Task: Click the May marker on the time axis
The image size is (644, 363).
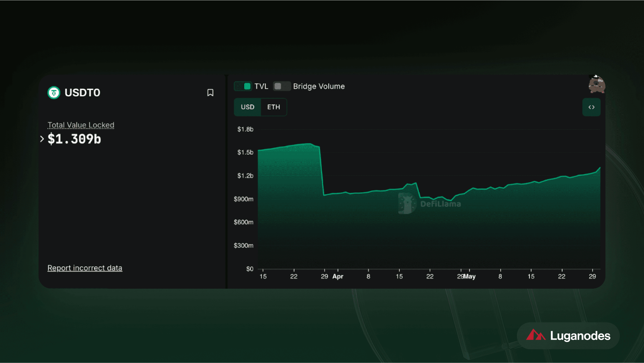Action: [x=469, y=276]
